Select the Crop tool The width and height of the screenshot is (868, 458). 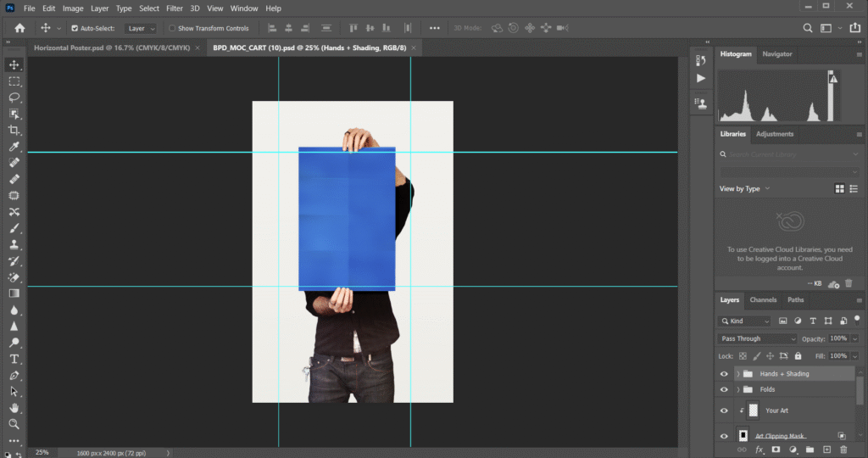click(x=14, y=130)
